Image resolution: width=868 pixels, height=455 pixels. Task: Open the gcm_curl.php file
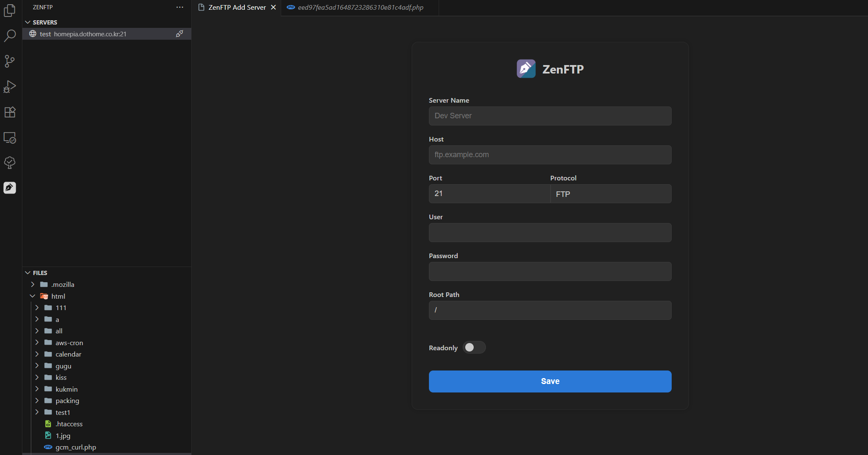(107, 447)
